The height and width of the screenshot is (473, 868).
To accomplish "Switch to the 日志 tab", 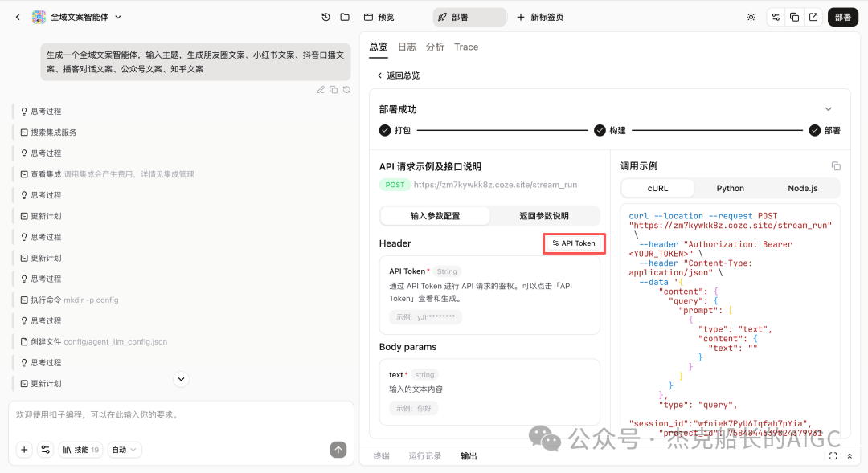I will point(407,47).
